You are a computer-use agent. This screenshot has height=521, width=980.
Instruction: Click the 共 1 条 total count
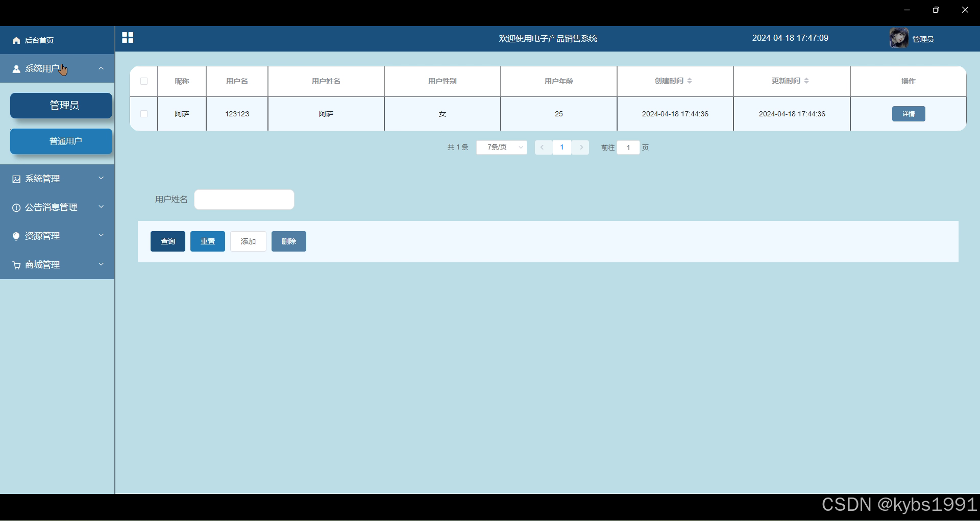coord(458,147)
